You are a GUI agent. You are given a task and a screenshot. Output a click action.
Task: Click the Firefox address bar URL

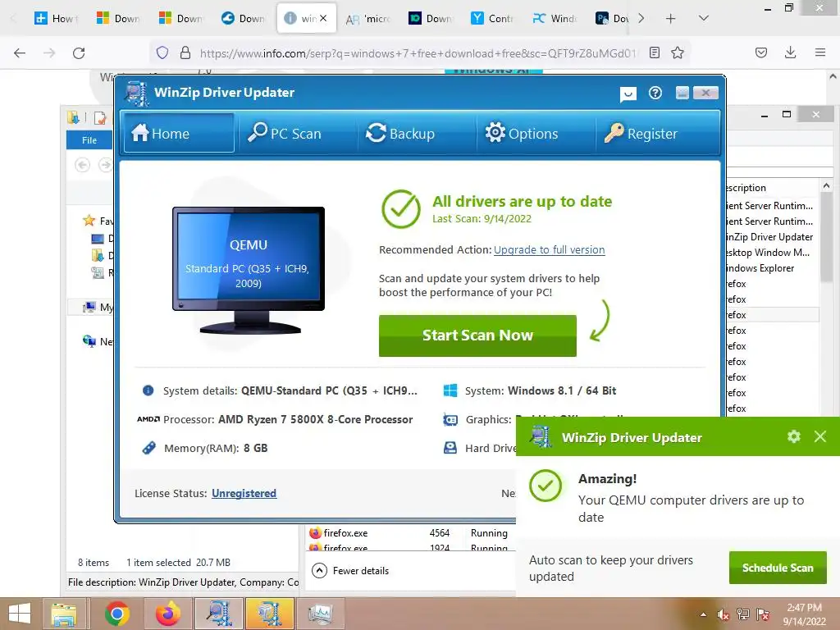(418, 53)
